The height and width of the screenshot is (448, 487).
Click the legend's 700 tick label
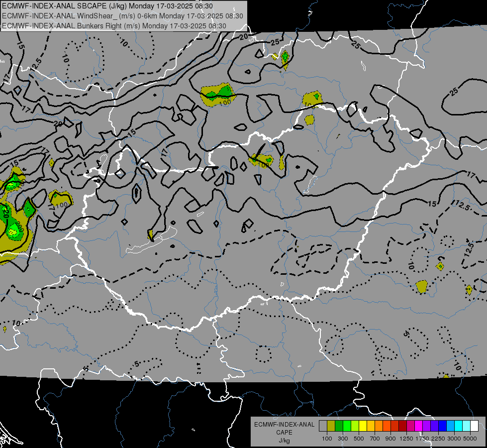(375, 439)
